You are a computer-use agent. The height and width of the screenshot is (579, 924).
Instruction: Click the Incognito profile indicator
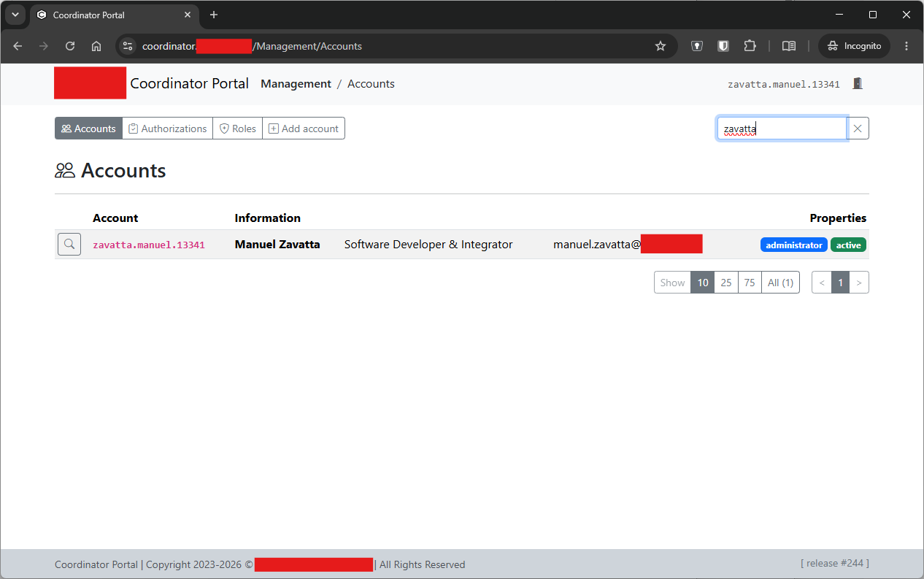click(854, 46)
